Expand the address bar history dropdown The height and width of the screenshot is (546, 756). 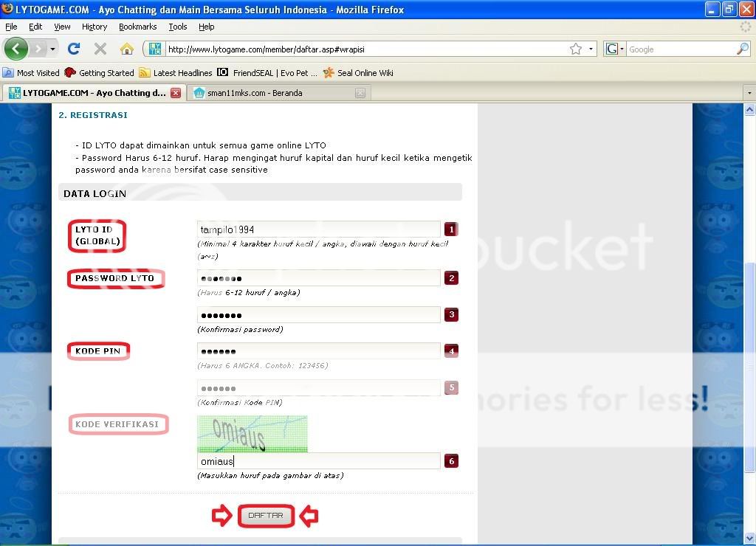tap(591, 49)
